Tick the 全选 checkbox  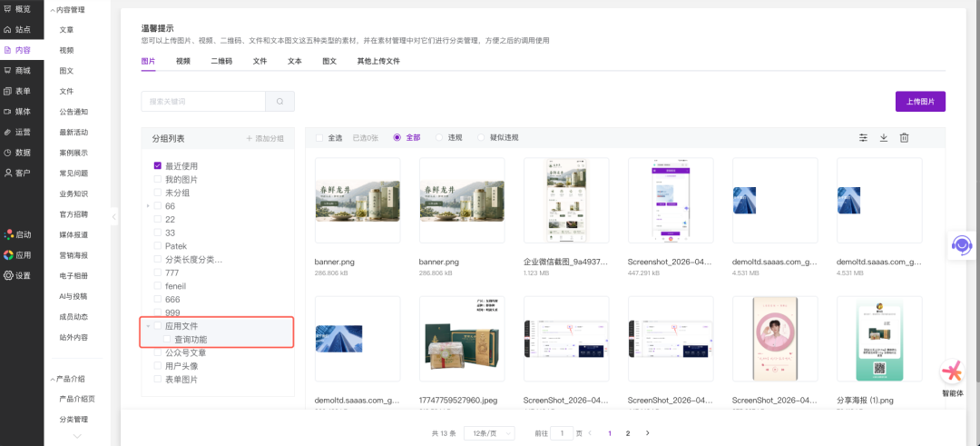tap(319, 138)
